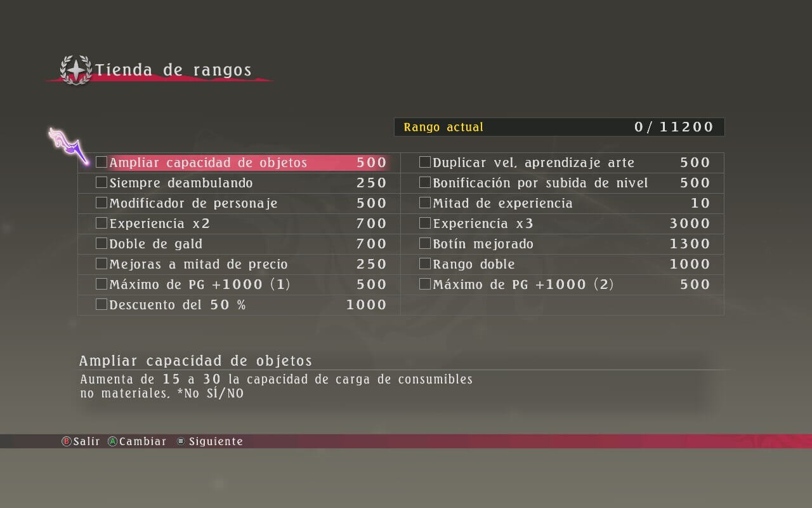Image resolution: width=812 pixels, height=508 pixels.
Task: Check the Ampliar capacidad de objetos checkbox
Action: pyautogui.click(x=101, y=163)
